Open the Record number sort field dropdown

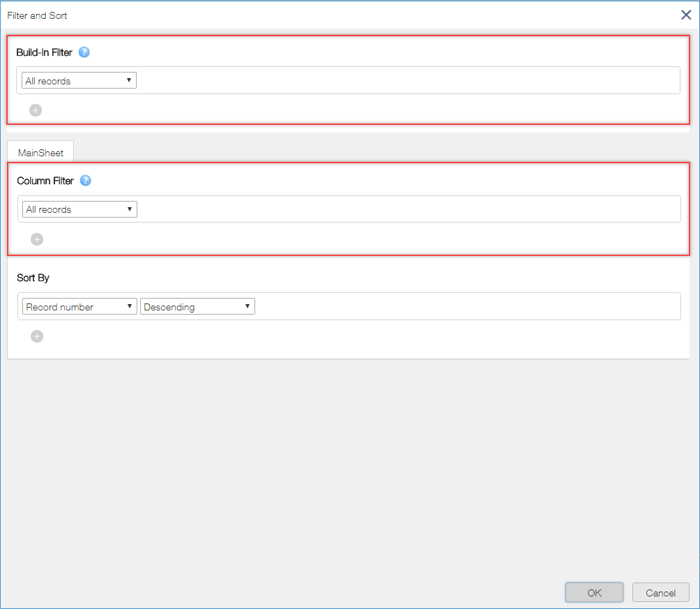[x=80, y=306]
